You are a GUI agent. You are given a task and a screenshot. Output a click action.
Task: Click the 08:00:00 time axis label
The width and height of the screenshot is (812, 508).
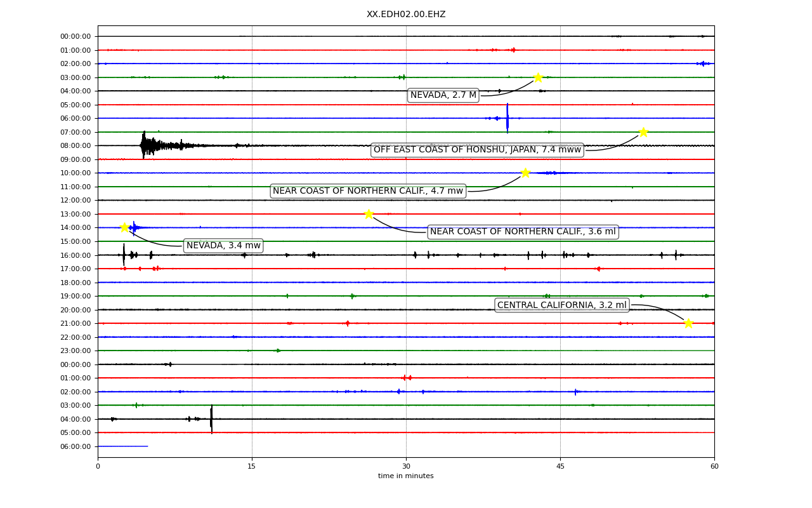coord(75,146)
